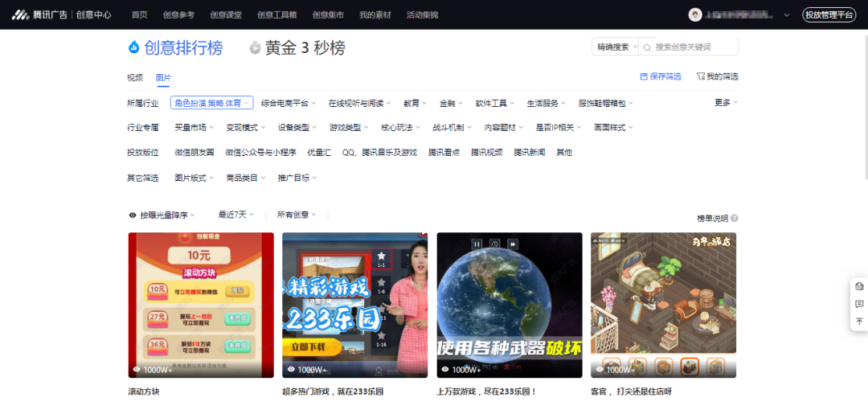Open the earth 使用各种武器破坏 creative thumbnail
Screen dimensions: 868x414
click(510, 305)
